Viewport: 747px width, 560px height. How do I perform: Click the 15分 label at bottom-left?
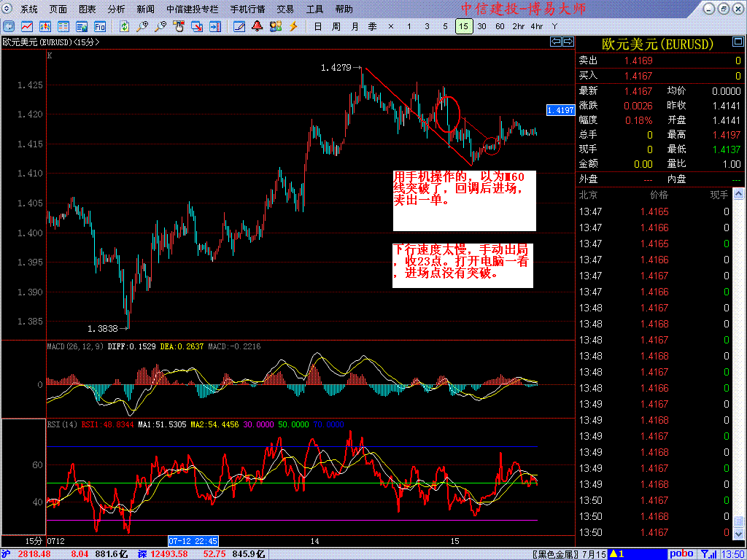tap(34, 541)
